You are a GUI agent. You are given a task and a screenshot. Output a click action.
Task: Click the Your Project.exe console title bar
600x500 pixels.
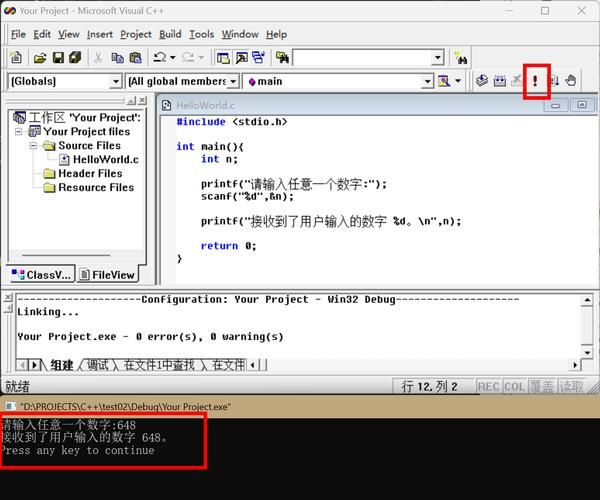300,407
